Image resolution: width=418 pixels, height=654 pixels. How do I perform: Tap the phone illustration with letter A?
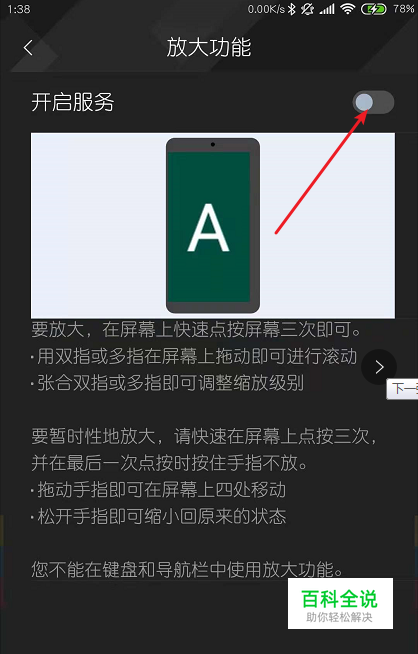click(x=213, y=226)
